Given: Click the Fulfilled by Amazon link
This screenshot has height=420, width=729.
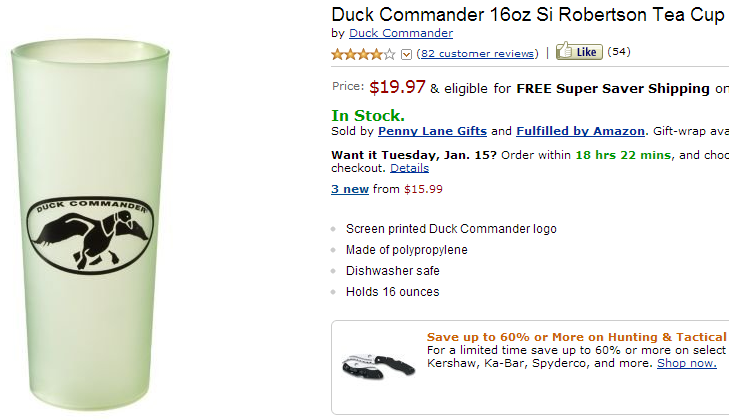Looking at the screenshot, I should 581,131.
